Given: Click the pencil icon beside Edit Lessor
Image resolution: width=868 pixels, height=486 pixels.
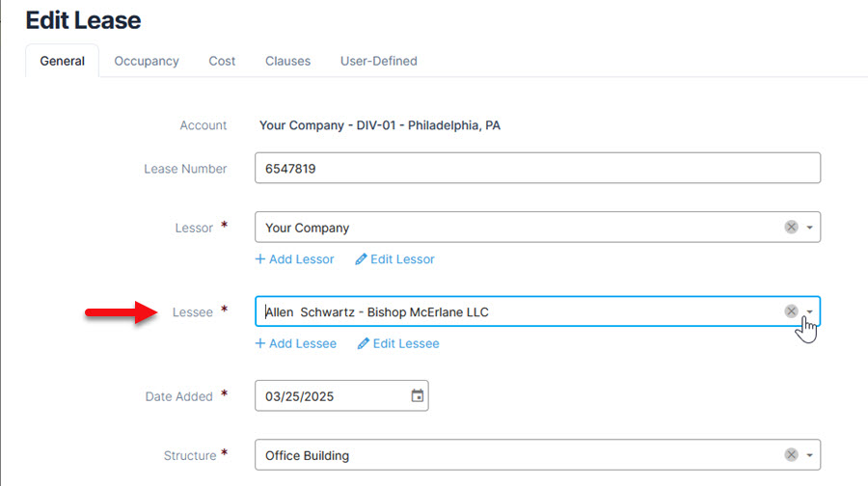Looking at the screenshot, I should [x=362, y=259].
